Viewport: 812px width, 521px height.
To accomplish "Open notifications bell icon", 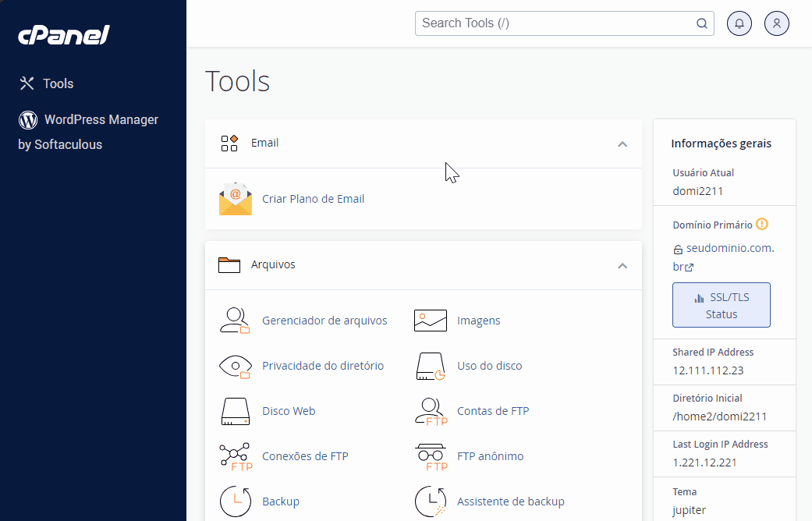I will point(739,23).
